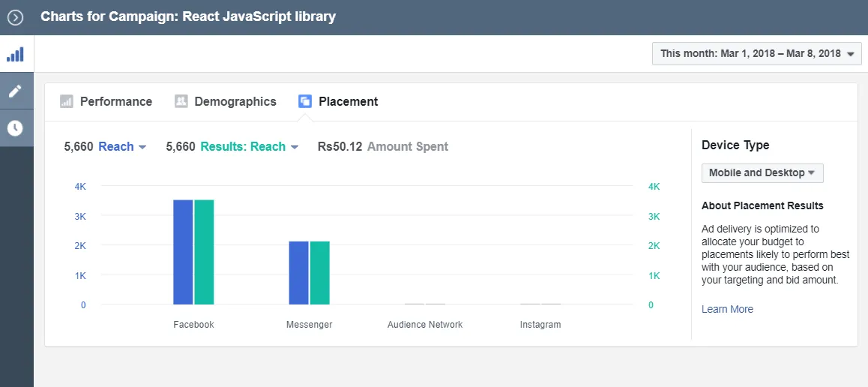The image size is (868, 387).
Task: Click the 5,660 value beside blue Reach
Action: tap(79, 147)
